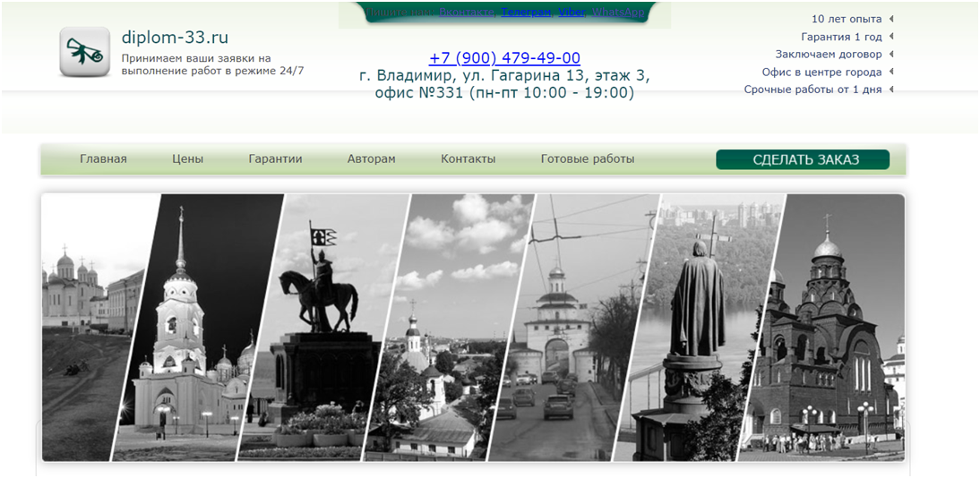
Task: Go to the Главная menu item
Action: pyautogui.click(x=103, y=158)
